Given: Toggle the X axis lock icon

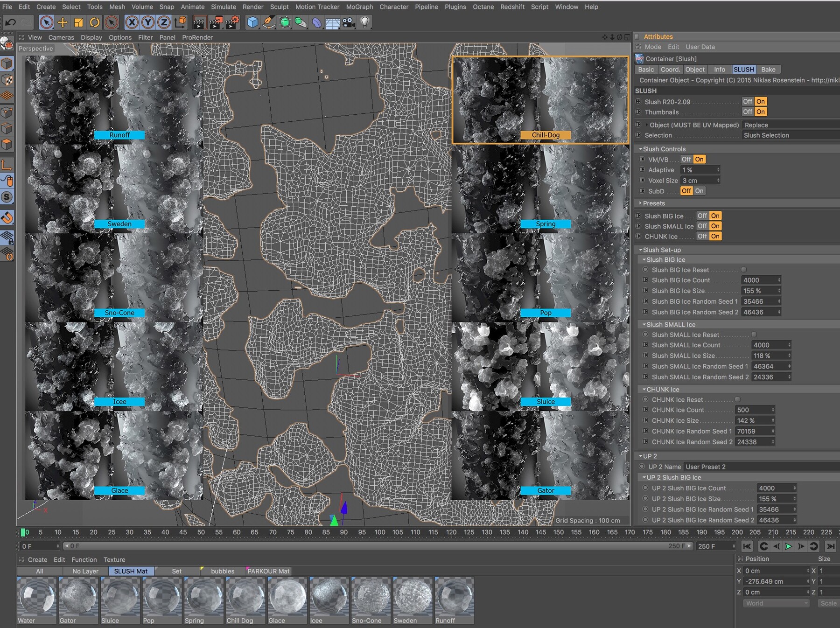Looking at the screenshot, I should coord(132,22).
